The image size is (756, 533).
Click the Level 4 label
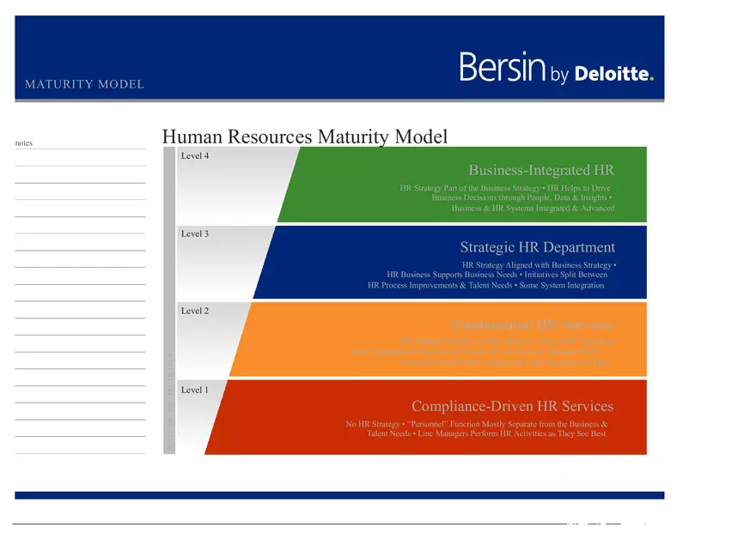195,156
